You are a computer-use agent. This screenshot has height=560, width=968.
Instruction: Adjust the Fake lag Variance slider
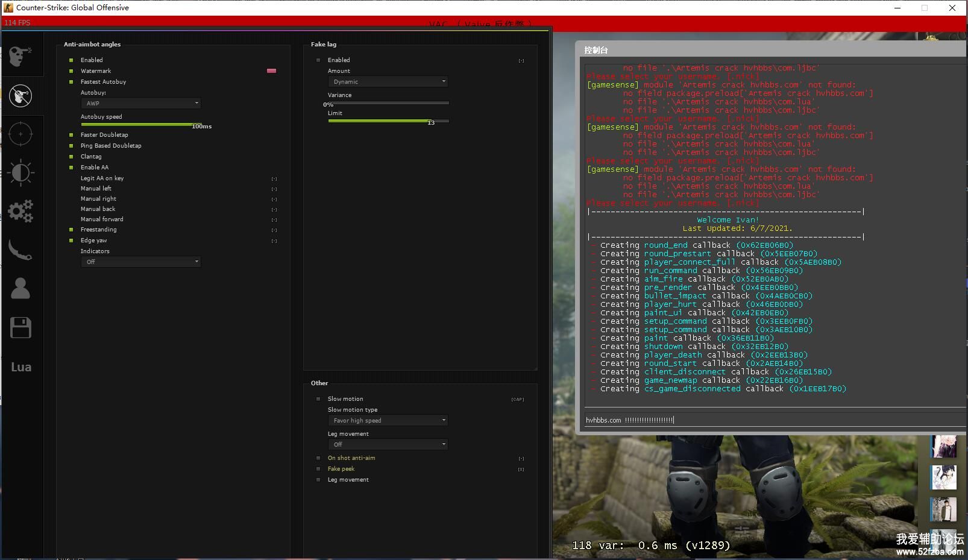388,103
